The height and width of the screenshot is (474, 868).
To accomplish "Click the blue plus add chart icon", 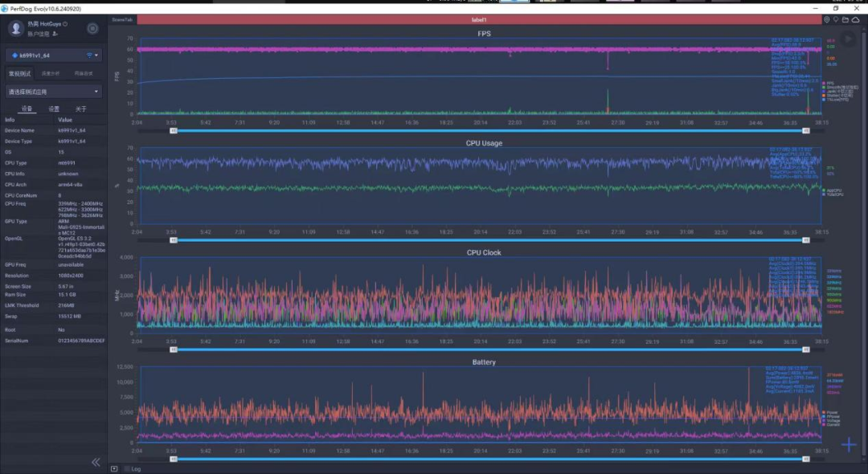I will [x=849, y=445].
